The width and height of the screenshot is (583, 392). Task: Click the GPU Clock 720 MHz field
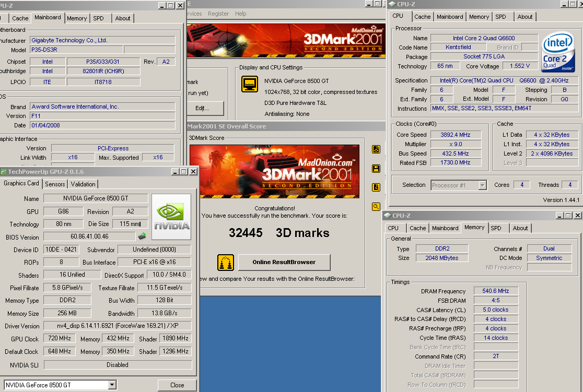[60, 338]
